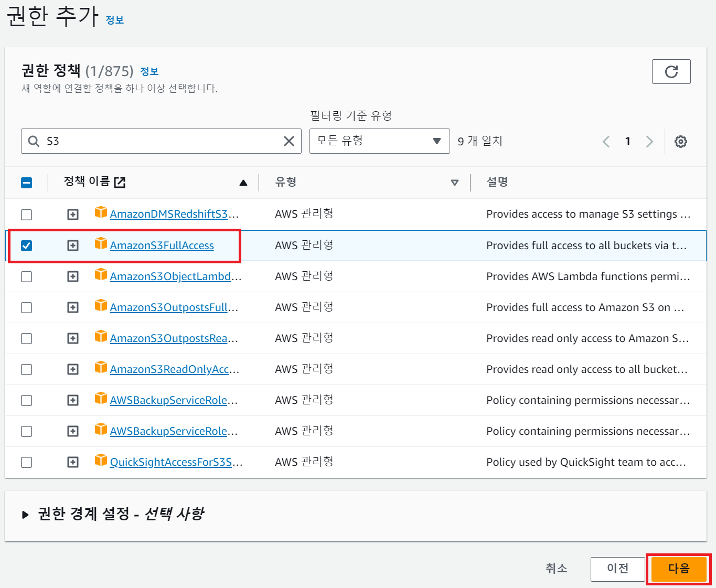Check the AmazonS3OutpostsRea policy checkbox
The width and height of the screenshot is (716, 588).
(x=26, y=338)
